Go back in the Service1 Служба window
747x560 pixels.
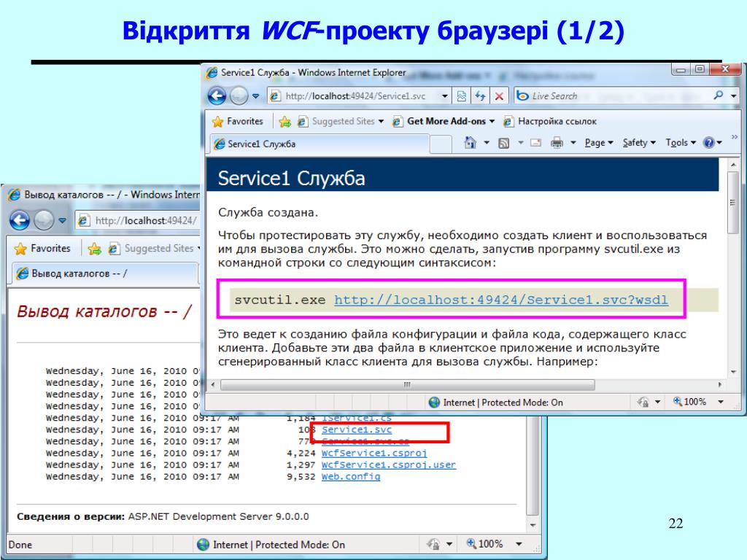pyautogui.click(x=217, y=96)
